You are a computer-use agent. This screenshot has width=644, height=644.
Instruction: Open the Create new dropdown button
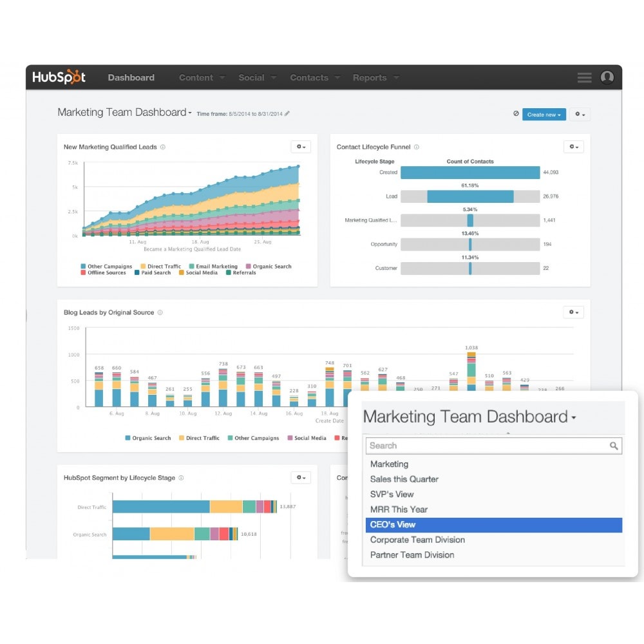coord(544,114)
